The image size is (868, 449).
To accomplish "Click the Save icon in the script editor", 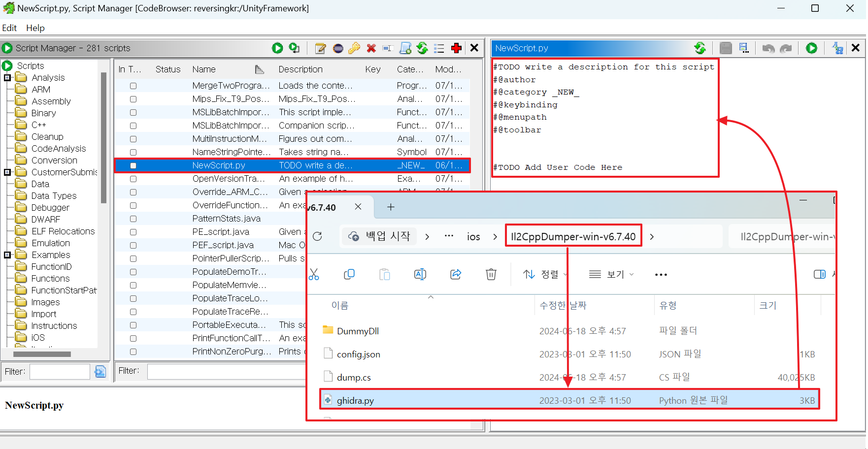I will tap(726, 48).
